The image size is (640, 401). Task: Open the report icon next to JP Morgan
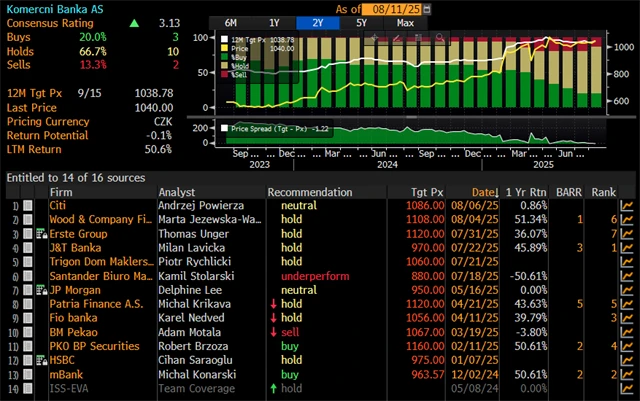tap(40, 289)
